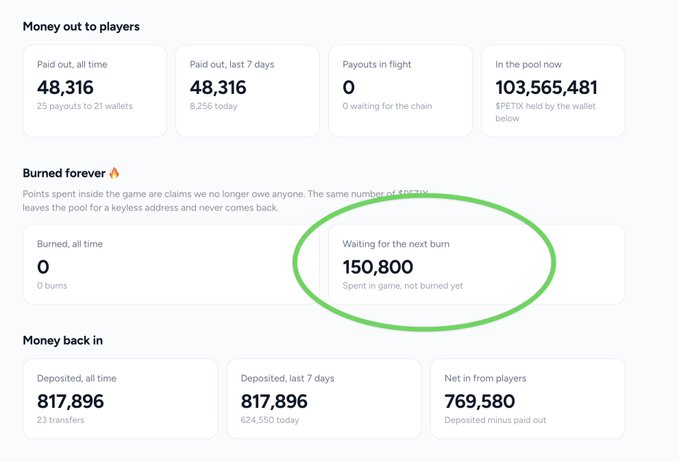
Task: Click the 25 payouts to 21 wallets note
Action: 85,106
